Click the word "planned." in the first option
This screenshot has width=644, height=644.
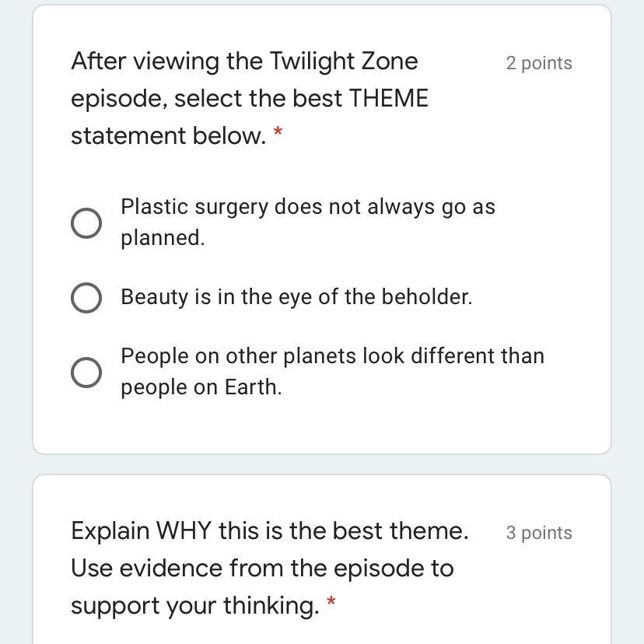coord(163,238)
